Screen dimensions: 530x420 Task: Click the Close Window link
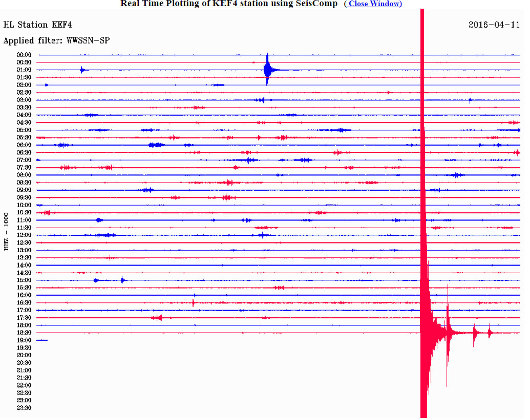pos(373,4)
